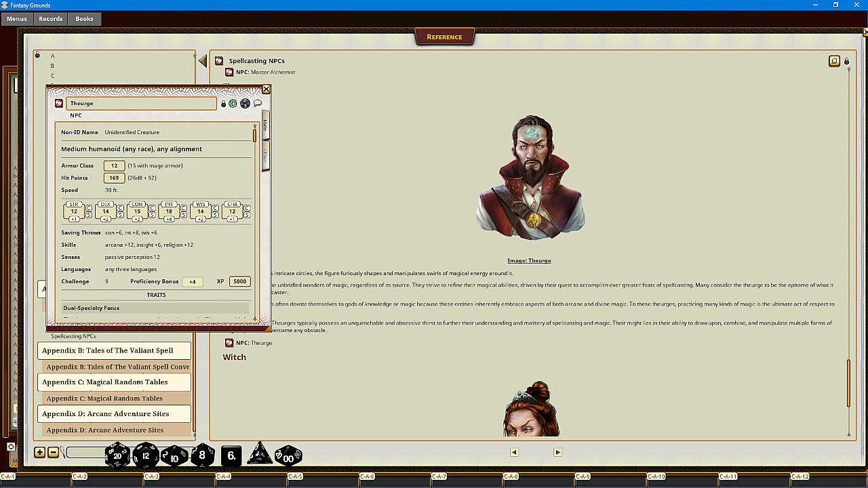Image resolution: width=868 pixels, height=488 pixels.
Task: Expand Appendix B: Tales of The Valiant Spell
Action: [x=114, y=350]
